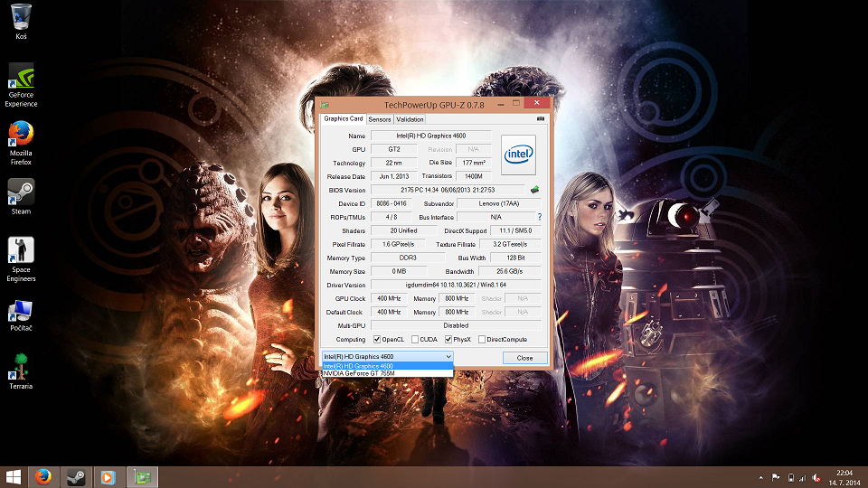
Task: Open Steam desktop shortcut
Action: [21, 196]
